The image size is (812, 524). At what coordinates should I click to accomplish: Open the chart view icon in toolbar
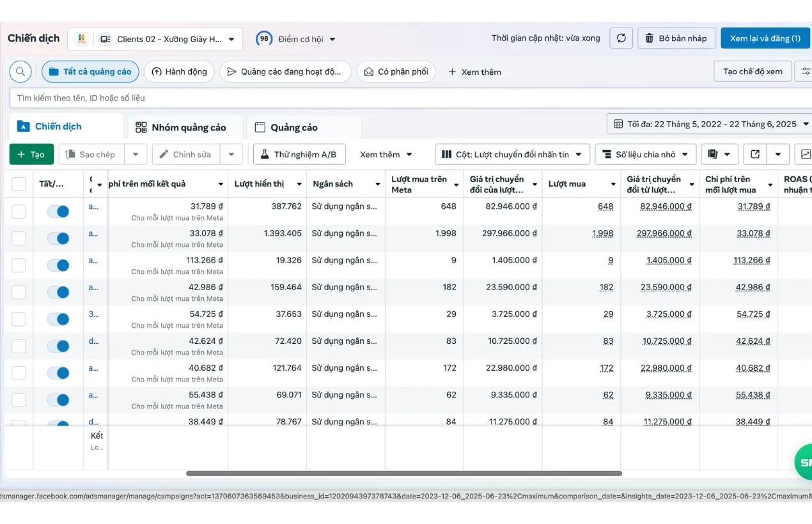805,154
